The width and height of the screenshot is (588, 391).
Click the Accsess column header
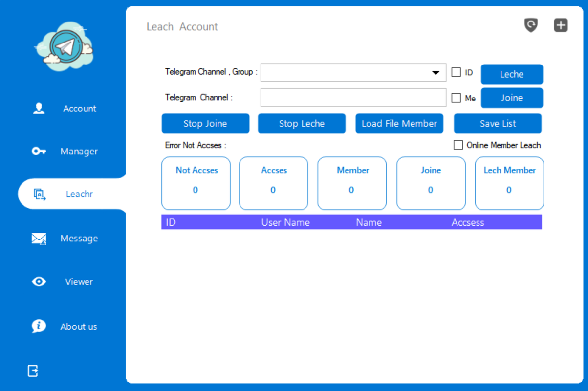[x=468, y=222]
